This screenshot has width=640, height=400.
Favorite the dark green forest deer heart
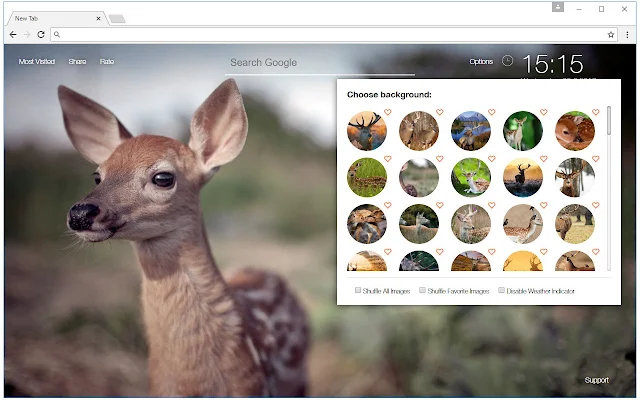(544, 112)
